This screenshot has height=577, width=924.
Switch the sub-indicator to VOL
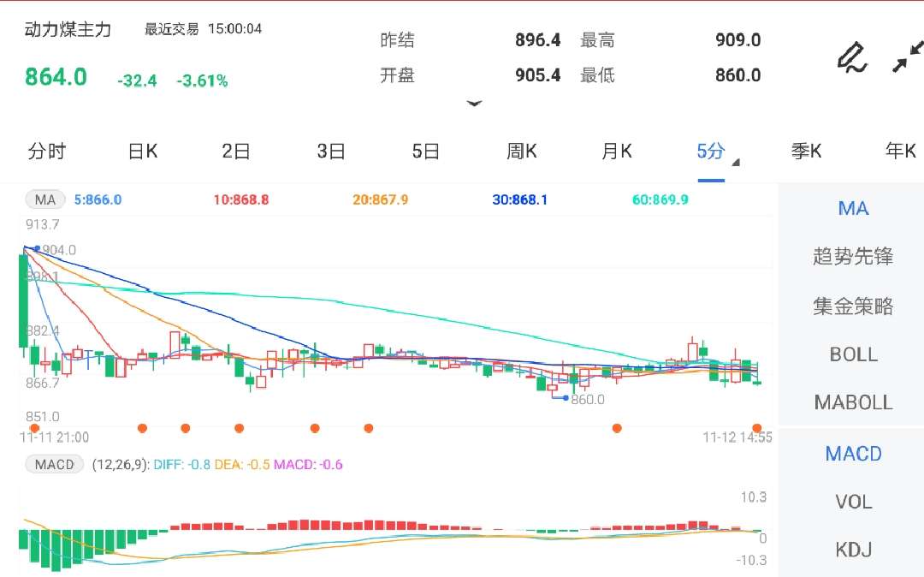pyautogui.click(x=852, y=502)
